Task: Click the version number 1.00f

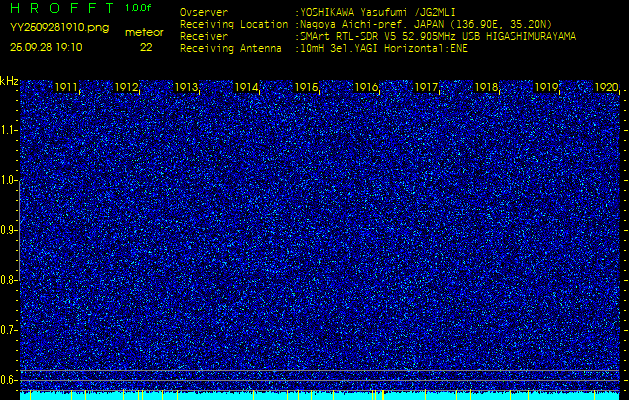Action: 138,8
